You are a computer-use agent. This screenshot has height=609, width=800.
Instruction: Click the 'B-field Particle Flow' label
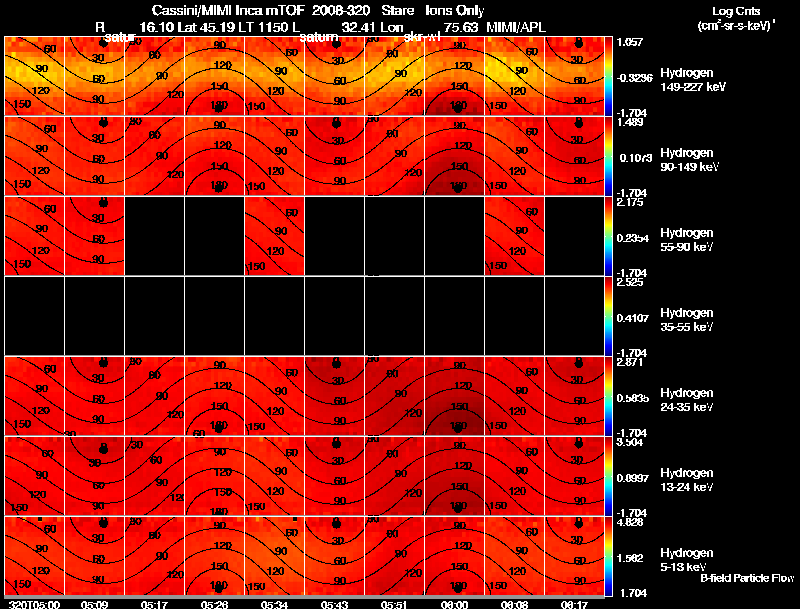pyautogui.click(x=747, y=578)
